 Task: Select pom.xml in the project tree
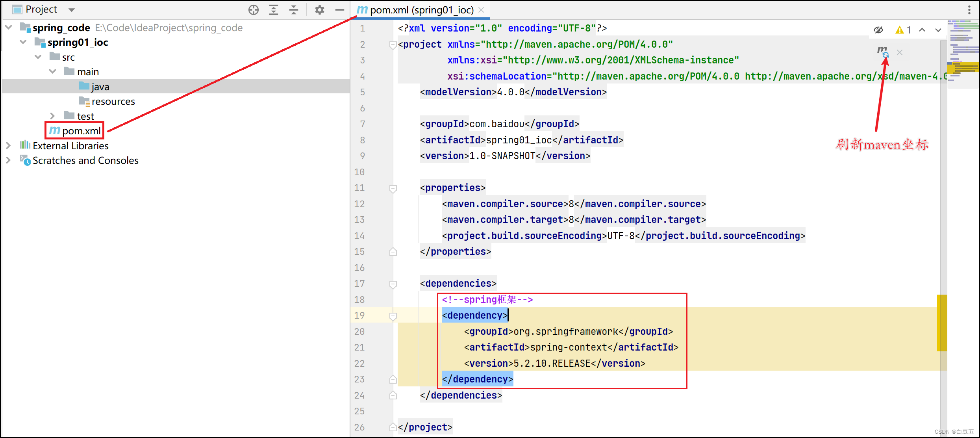[x=81, y=131]
